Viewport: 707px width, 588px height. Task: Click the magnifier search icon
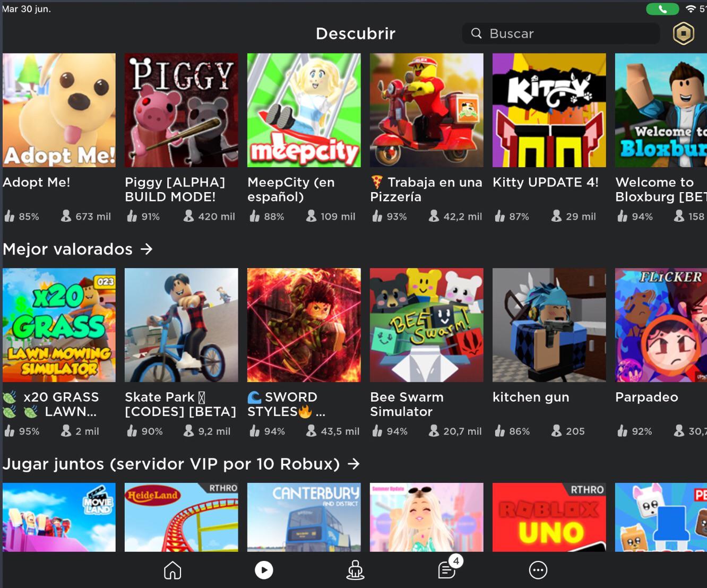pyautogui.click(x=476, y=33)
